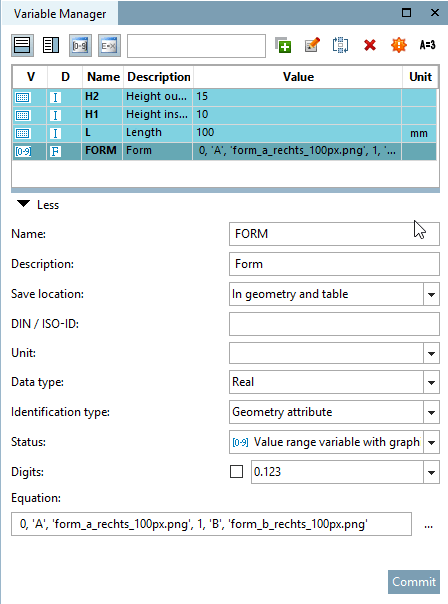The image size is (448, 604).
Task: Click the blue bracket move variable icon
Action: coord(341,45)
